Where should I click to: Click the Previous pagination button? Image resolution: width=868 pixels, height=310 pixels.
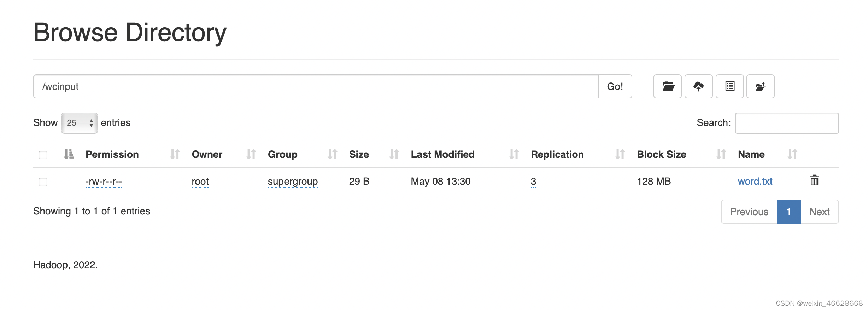pyautogui.click(x=749, y=211)
